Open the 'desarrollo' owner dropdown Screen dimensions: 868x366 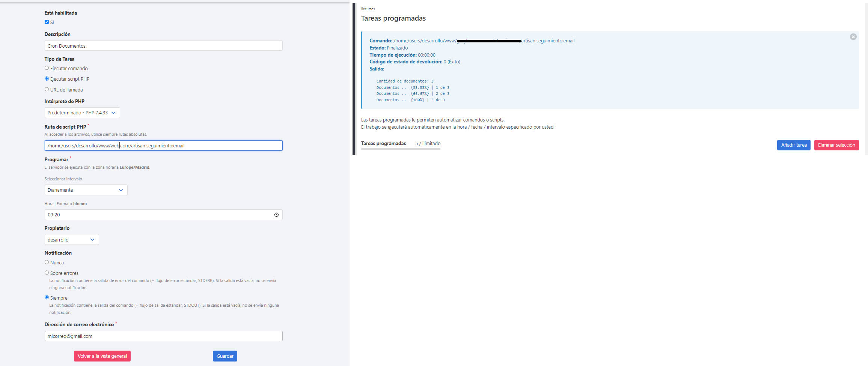pyautogui.click(x=71, y=240)
